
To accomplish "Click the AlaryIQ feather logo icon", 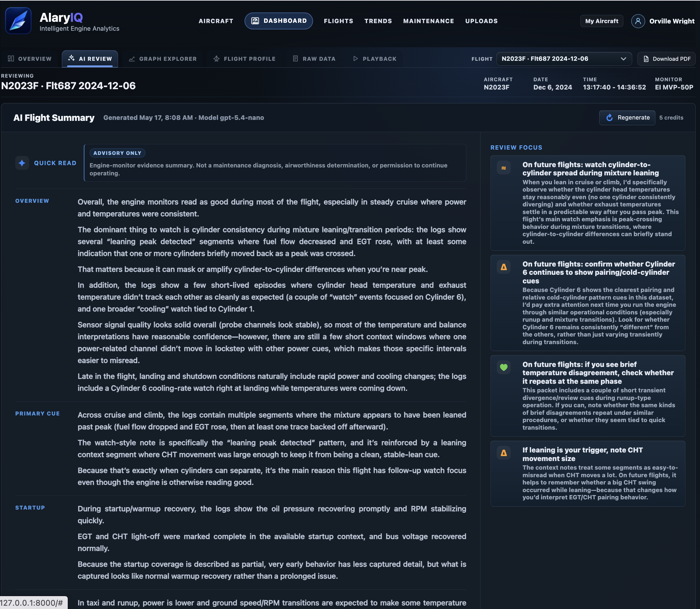I will point(19,21).
